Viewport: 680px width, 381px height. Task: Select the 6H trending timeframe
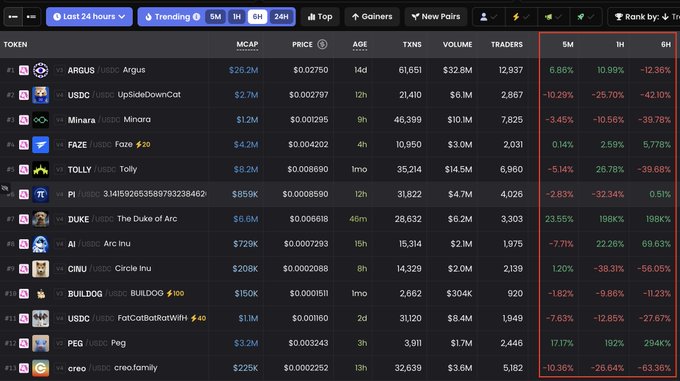(258, 17)
